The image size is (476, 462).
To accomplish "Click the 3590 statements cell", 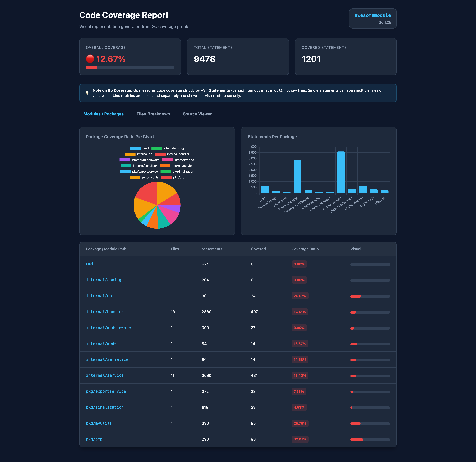I will click(x=206, y=375).
